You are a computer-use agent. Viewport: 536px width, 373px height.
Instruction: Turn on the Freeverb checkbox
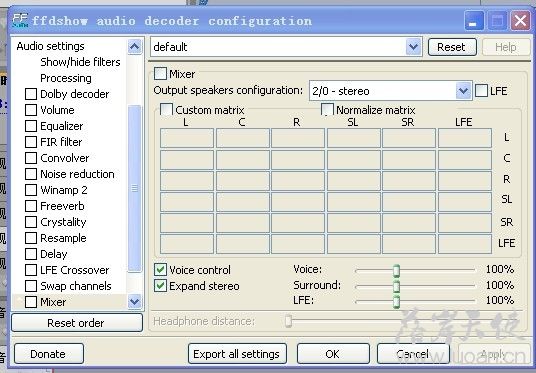pyautogui.click(x=31, y=206)
